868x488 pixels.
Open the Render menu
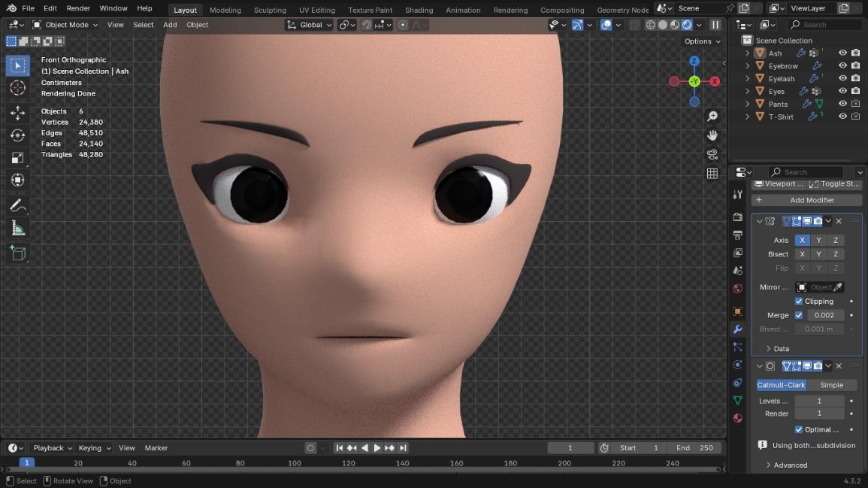coord(78,8)
